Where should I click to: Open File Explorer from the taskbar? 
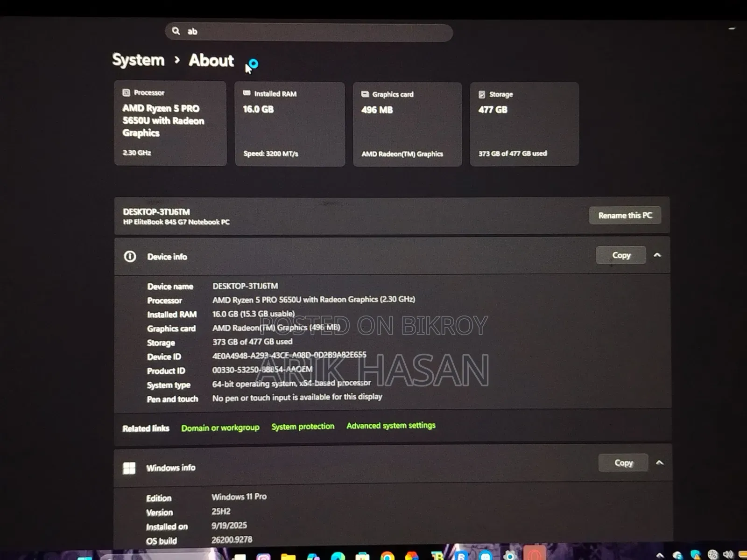click(x=288, y=556)
